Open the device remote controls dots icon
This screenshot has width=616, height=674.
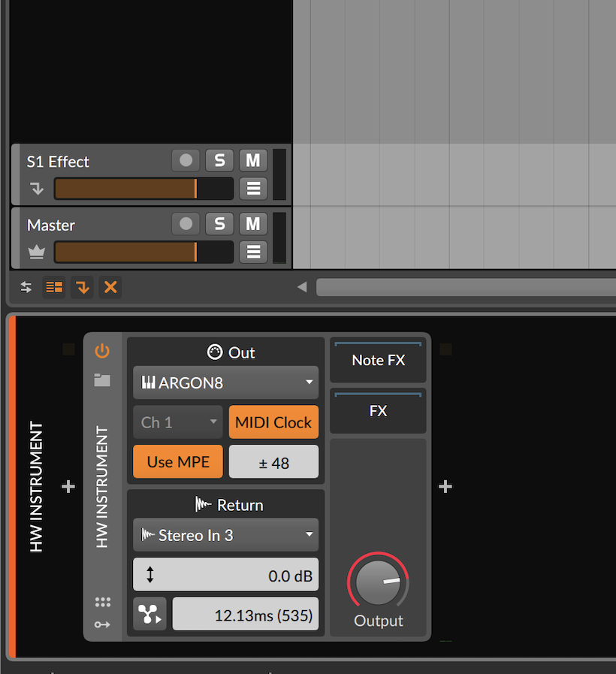(103, 602)
